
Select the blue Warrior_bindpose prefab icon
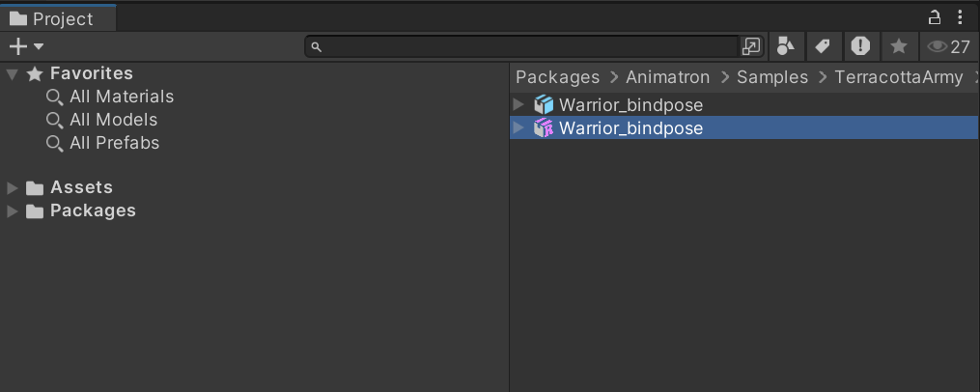544,104
